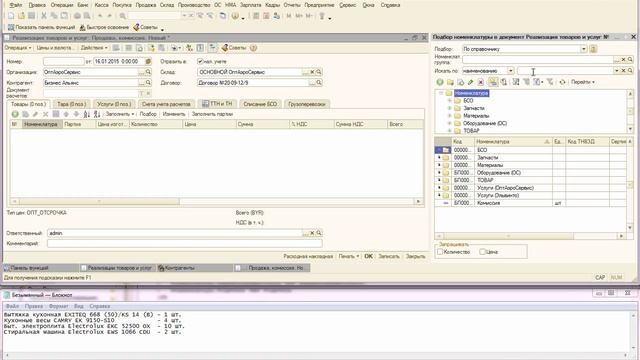640x360 pixels.
Task: Open the Calendar icon in main toolbar
Action: click(x=266, y=16)
